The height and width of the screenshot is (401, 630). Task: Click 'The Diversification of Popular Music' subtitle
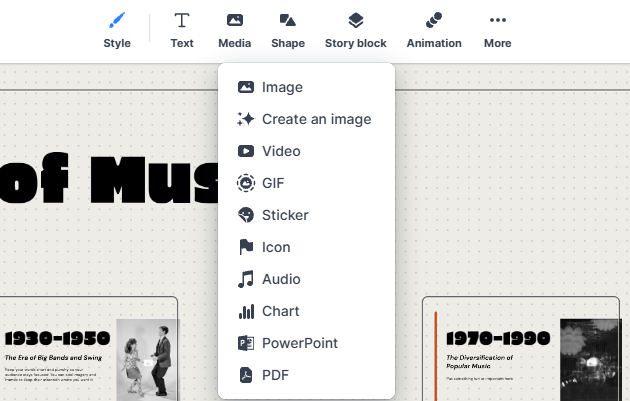point(480,362)
